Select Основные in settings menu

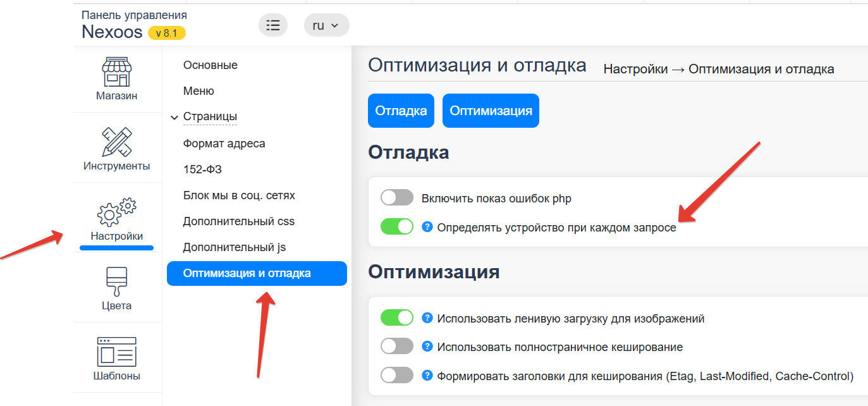210,65
